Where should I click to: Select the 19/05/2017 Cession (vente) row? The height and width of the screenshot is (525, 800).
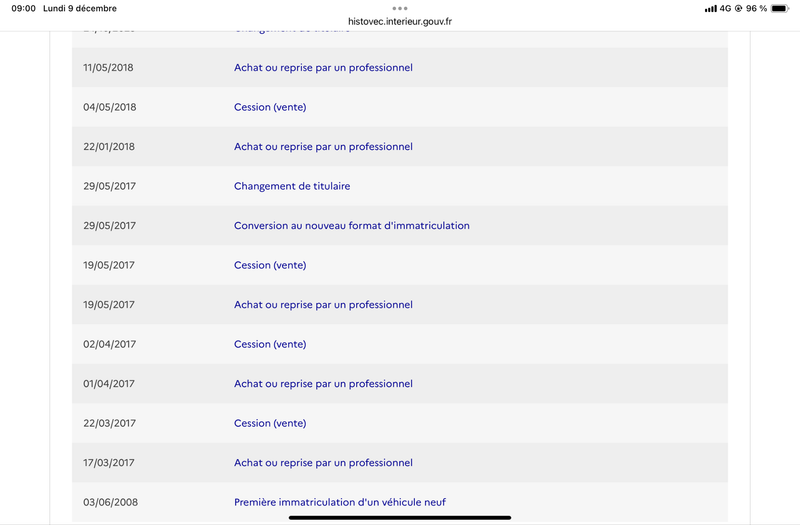pos(399,265)
